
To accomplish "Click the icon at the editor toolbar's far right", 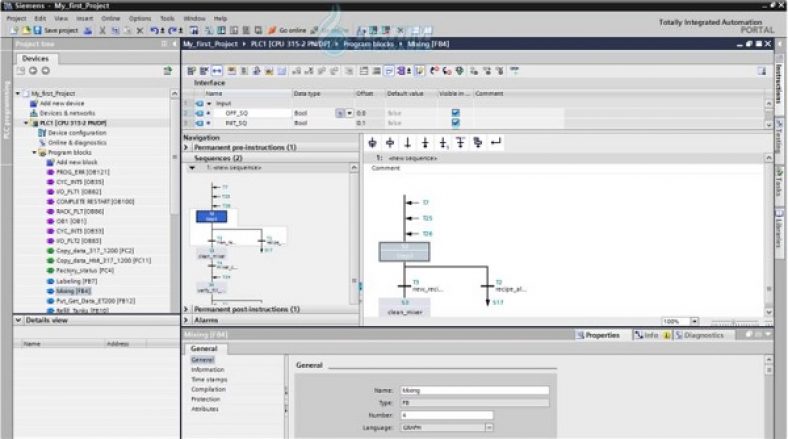I will point(762,71).
